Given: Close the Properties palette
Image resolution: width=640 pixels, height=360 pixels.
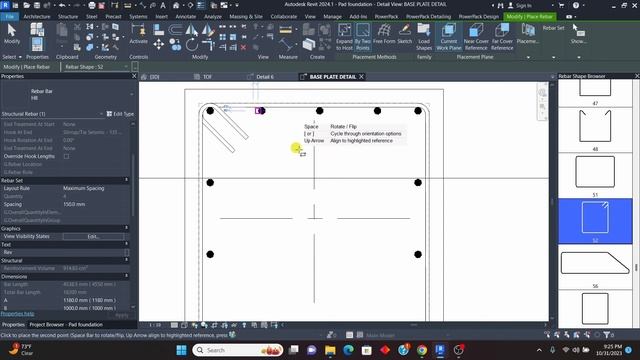Looking at the screenshot, I should [134, 76].
